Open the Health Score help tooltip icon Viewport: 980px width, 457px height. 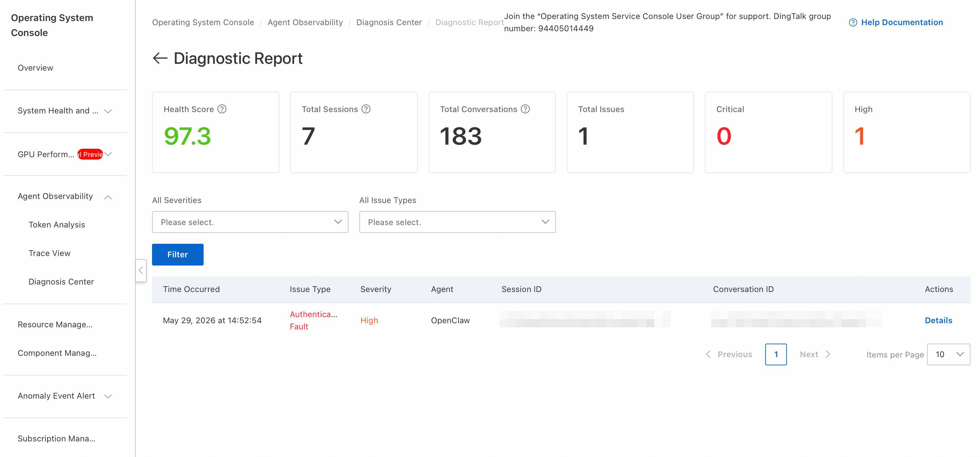click(222, 109)
